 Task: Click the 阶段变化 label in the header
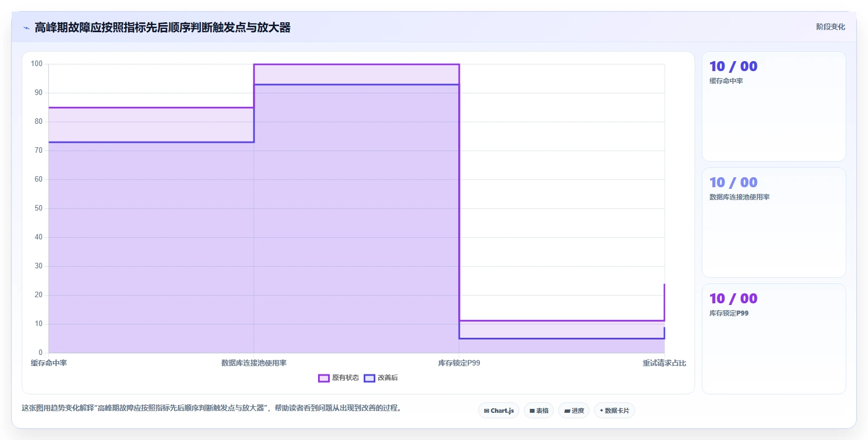pos(831,27)
